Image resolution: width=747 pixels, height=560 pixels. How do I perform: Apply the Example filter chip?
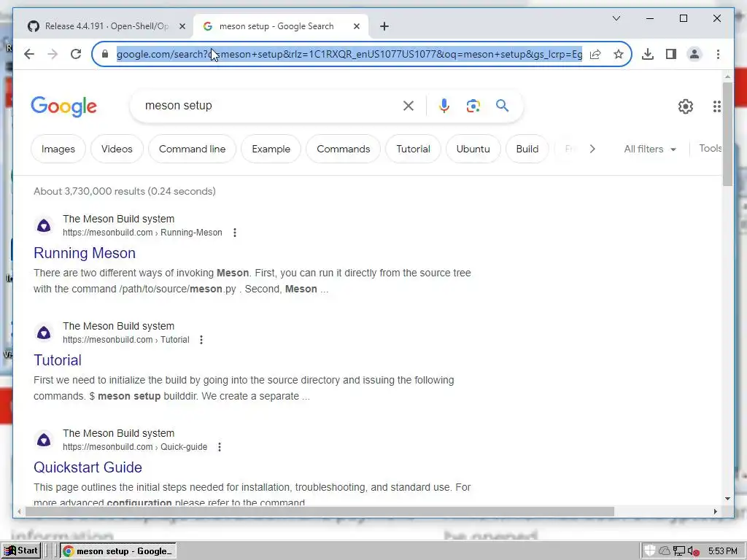[271, 149]
